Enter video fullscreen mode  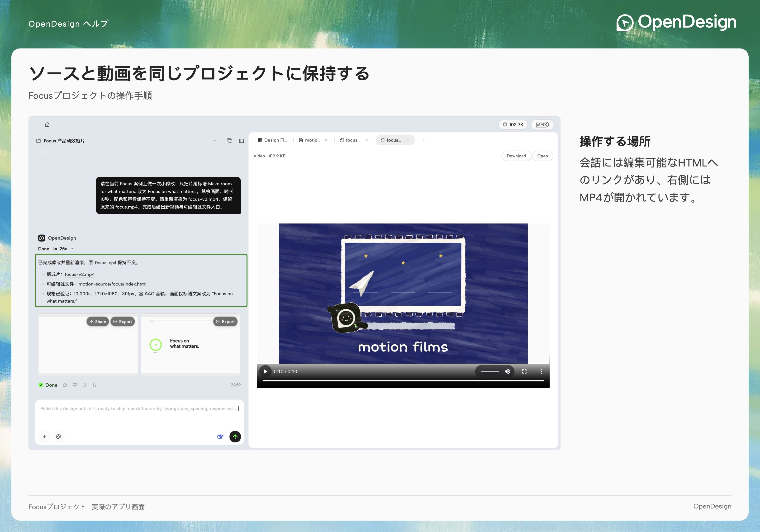click(x=524, y=371)
